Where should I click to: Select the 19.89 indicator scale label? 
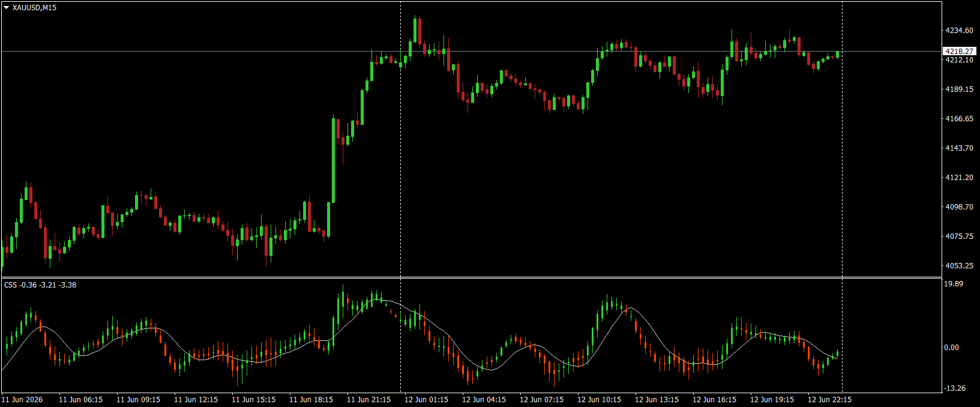(954, 284)
